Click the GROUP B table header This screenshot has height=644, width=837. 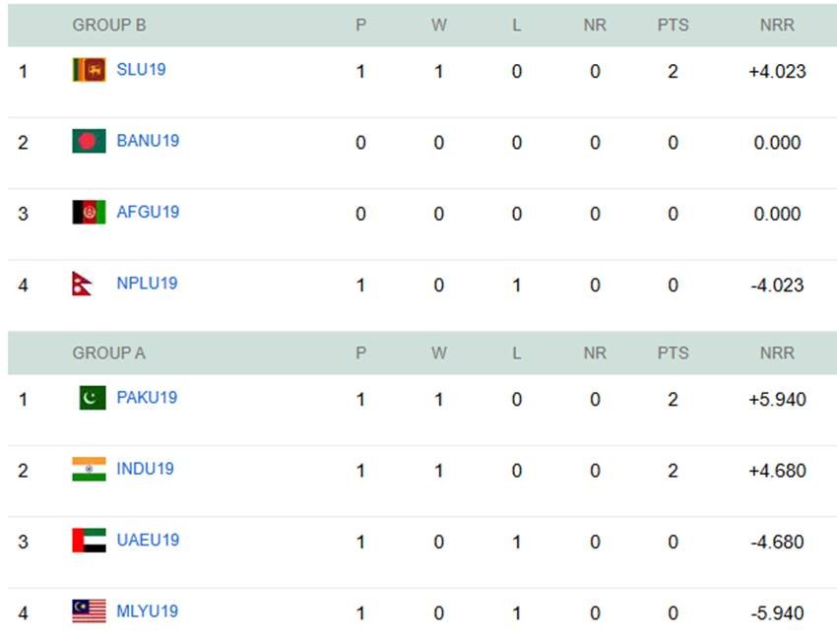coord(108,26)
